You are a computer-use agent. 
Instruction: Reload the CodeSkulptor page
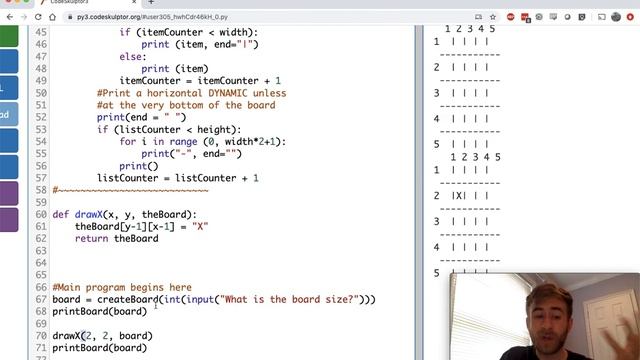(x=38, y=17)
